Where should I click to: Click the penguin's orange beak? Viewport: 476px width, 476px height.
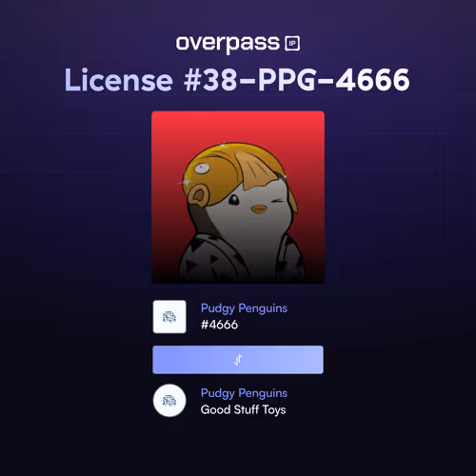click(259, 209)
